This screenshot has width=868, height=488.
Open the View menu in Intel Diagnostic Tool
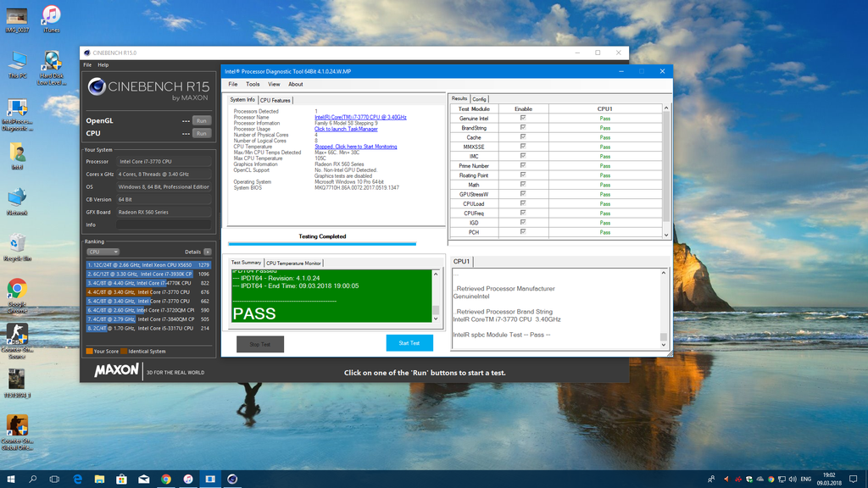click(274, 84)
